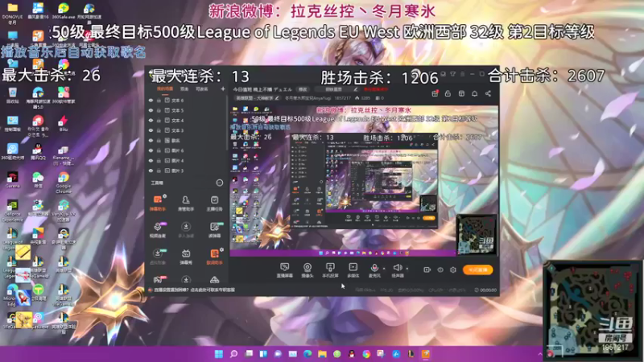Image resolution: width=644 pixels, height=362 pixels.
Task: Open the virtual avatar download tool
Action: click(x=158, y=257)
